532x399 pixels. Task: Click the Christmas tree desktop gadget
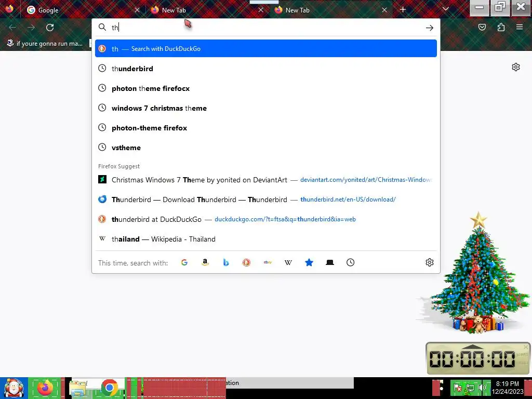coord(479,273)
